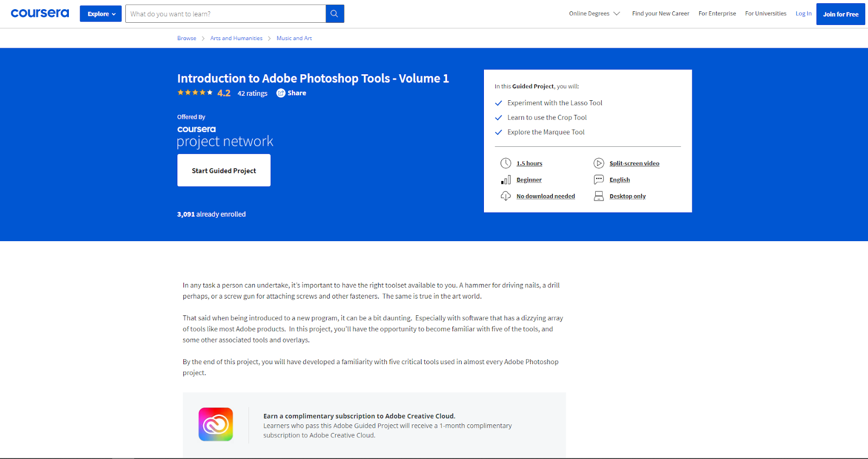Click the paragraph starting 'In any task a person'
The image size is (868, 459).
[371, 291]
